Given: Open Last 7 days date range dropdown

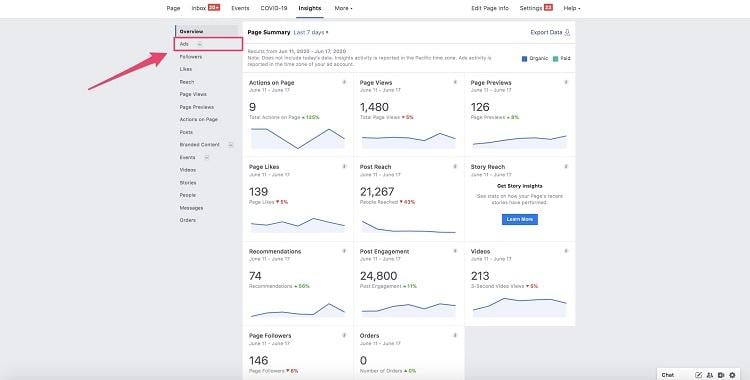Looking at the screenshot, I should (311, 33).
